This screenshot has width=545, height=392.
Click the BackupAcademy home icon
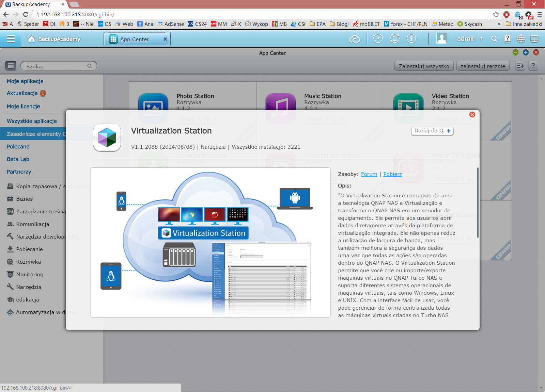[32, 39]
